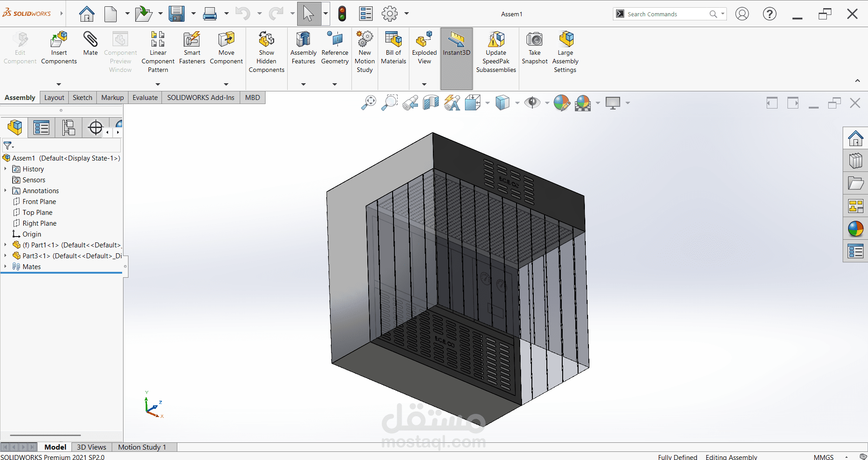The image size is (868, 460).
Task: Open dropdown under Linear Component Pattern
Action: pos(158,84)
